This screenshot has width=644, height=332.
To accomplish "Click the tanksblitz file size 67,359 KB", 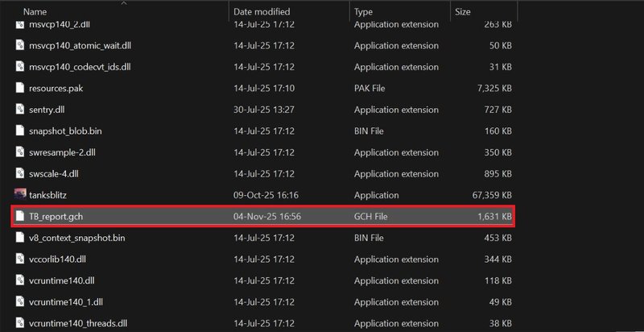I will pyautogui.click(x=491, y=195).
